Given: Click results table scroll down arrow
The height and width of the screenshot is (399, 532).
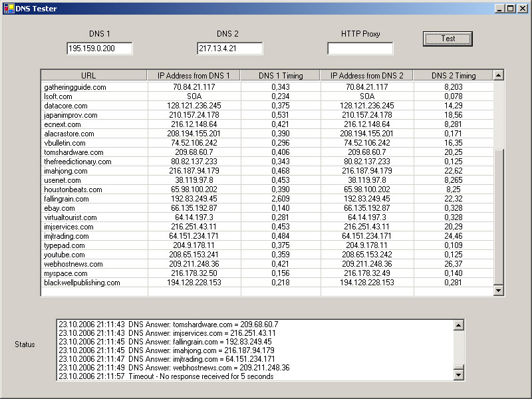Looking at the screenshot, I should (498, 291).
